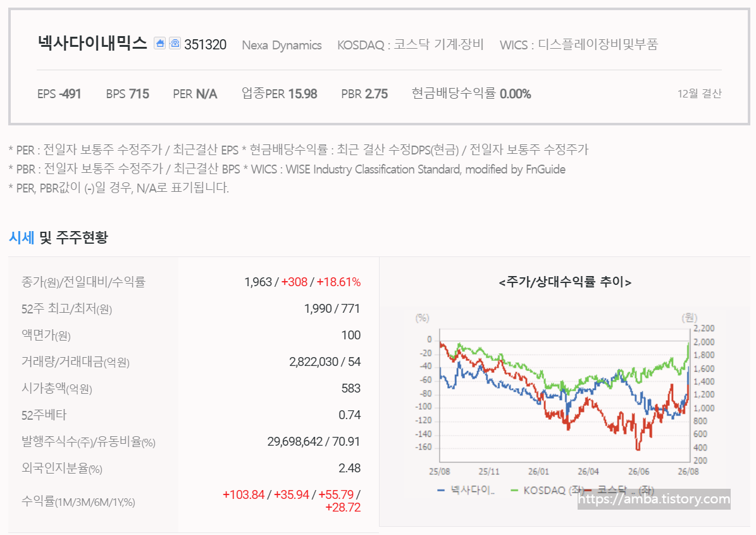This screenshot has height=535, width=756.
Task: Click the 시가총액 row label
Action: pos(56,388)
